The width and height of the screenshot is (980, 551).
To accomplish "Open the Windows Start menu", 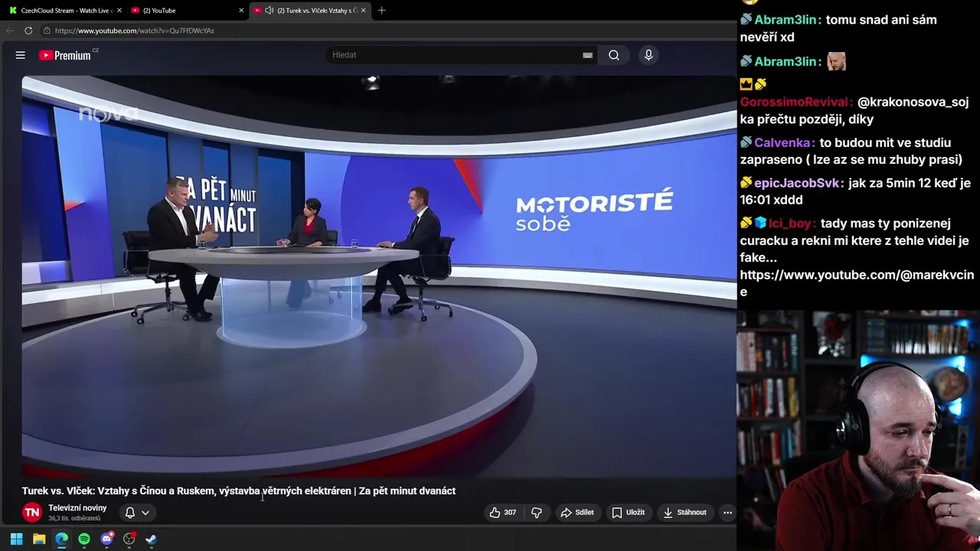I will (x=16, y=539).
